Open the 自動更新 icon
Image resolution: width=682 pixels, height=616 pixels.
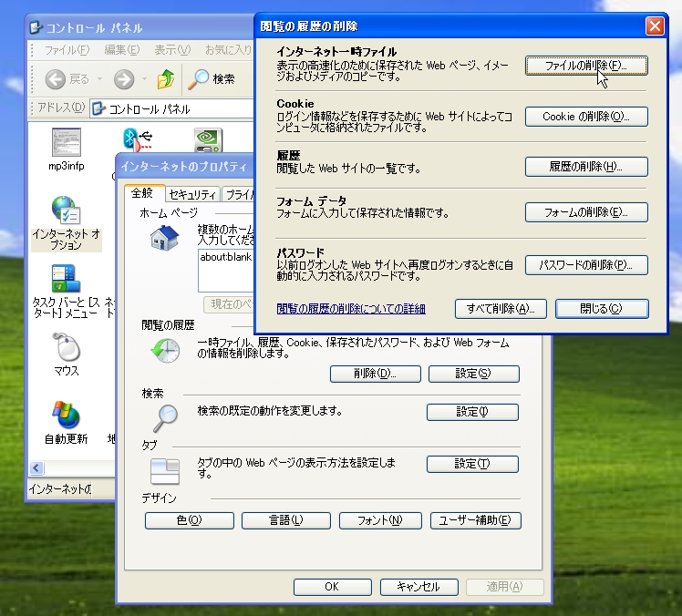point(67,415)
